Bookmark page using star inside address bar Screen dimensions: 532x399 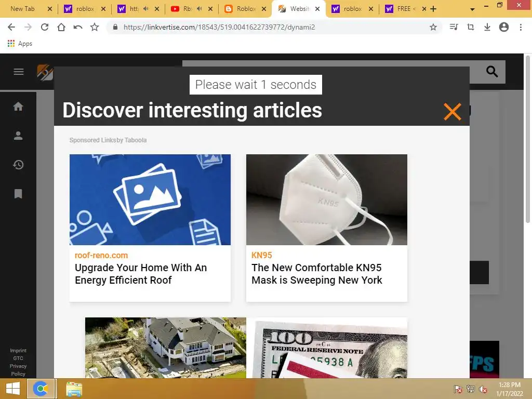pyautogui.click(x=433, y=27)
